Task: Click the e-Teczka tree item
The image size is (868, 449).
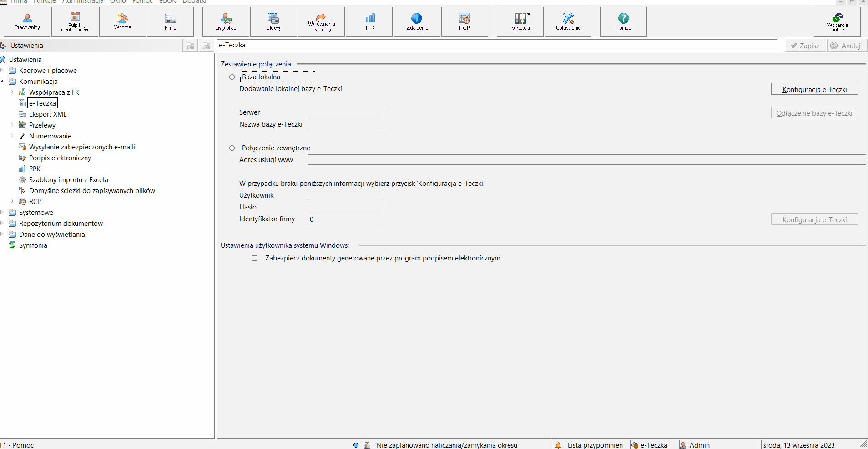Action: click(43, 103)
